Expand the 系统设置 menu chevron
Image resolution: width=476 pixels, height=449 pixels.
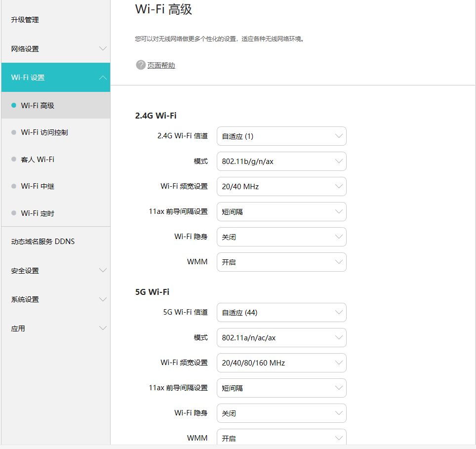(103, 299)
